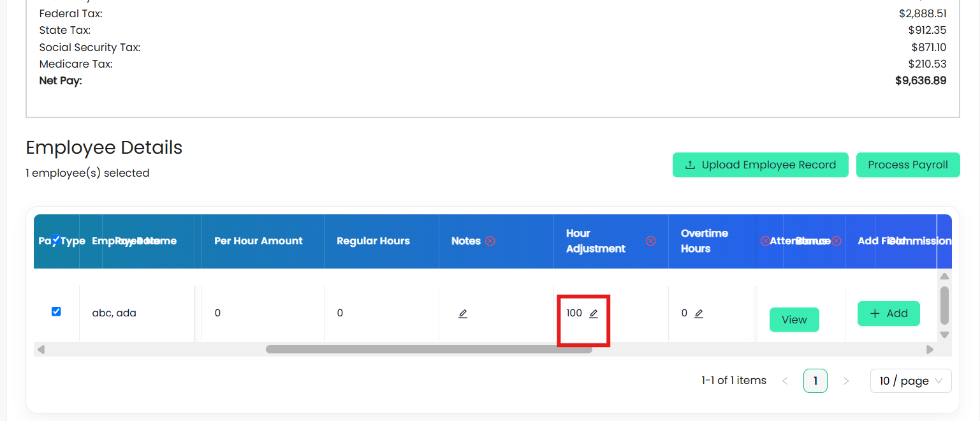Viewport: 980px width, 421px height.
Task: Edit notes for abc, ada with pencil icon
Action: tap(463, 314)
